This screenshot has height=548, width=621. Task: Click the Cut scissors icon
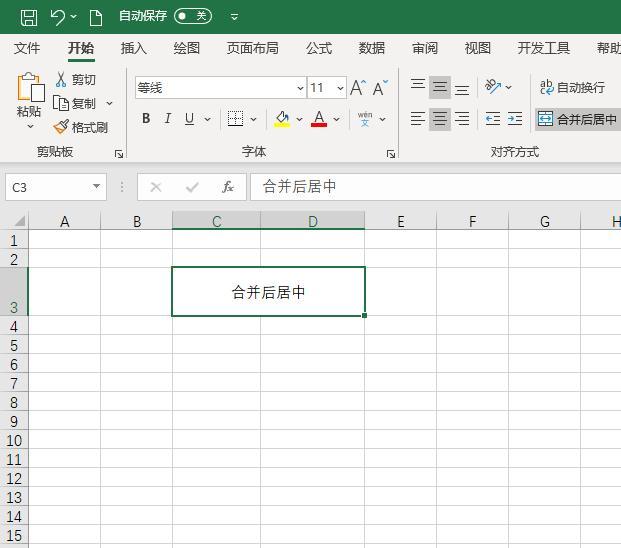click(x=61, y=80)
